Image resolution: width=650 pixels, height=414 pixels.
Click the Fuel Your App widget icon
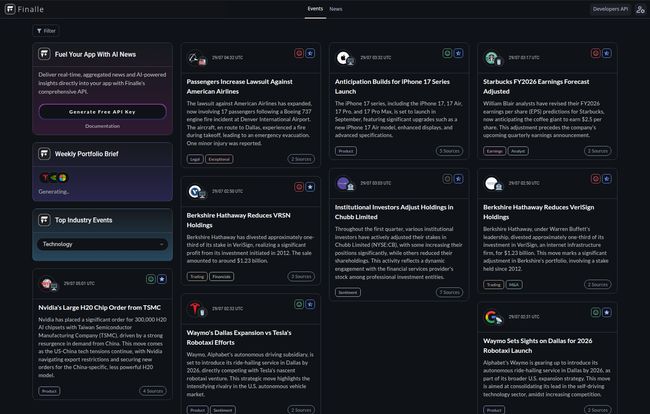click(x=44, y=54)
